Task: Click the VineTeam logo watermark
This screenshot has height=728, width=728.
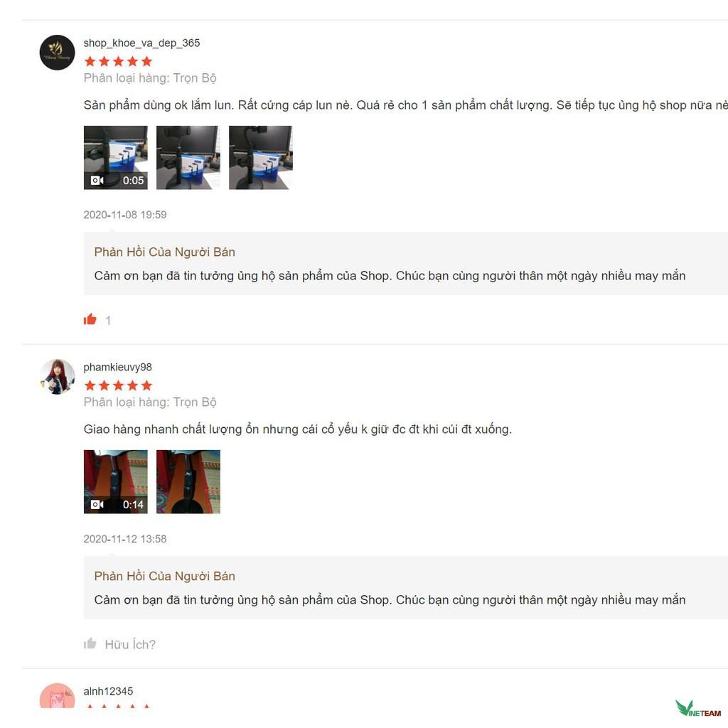Action: pyautogui.click(x=698, y=709)
